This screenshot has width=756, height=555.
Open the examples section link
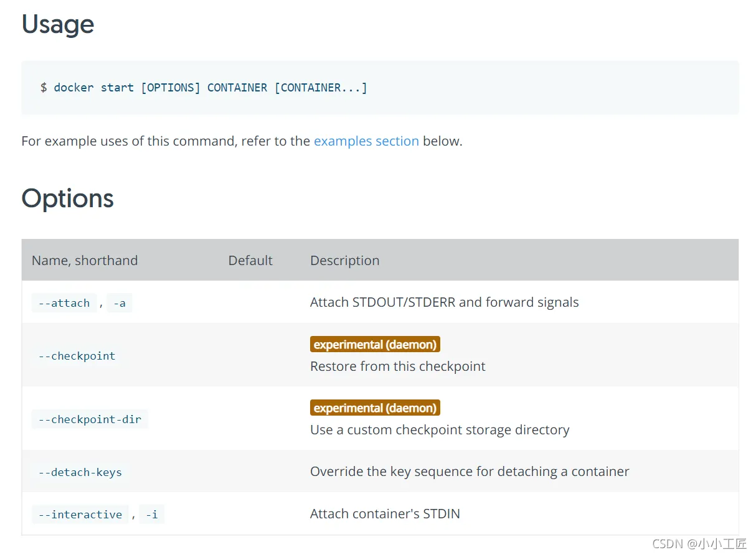366,141
